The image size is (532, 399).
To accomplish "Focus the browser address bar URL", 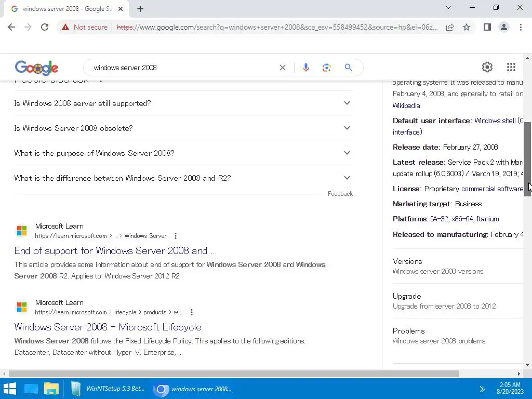I will (x=277, y=27).
